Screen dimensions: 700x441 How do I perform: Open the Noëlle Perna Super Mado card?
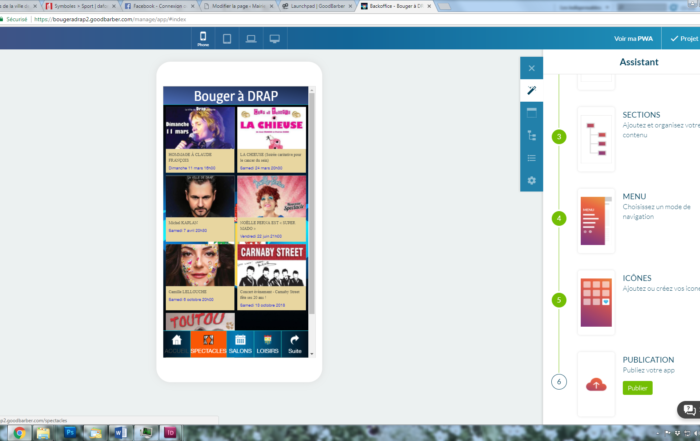(x=271, y=208)
